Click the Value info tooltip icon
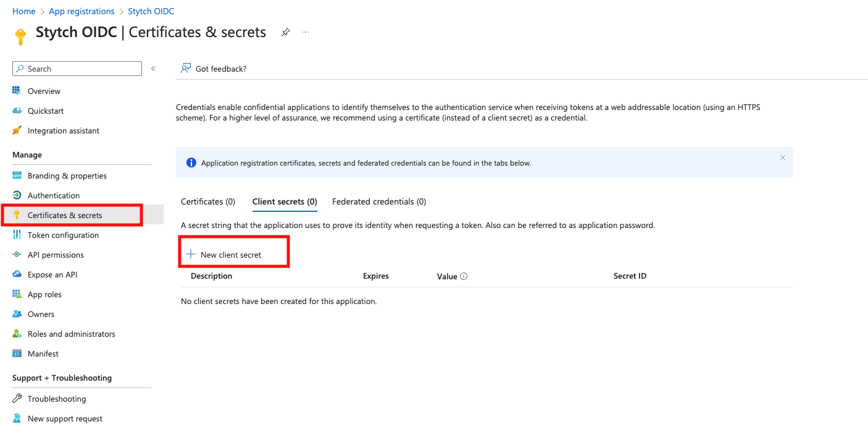868x448 pixels. (464, 276)
